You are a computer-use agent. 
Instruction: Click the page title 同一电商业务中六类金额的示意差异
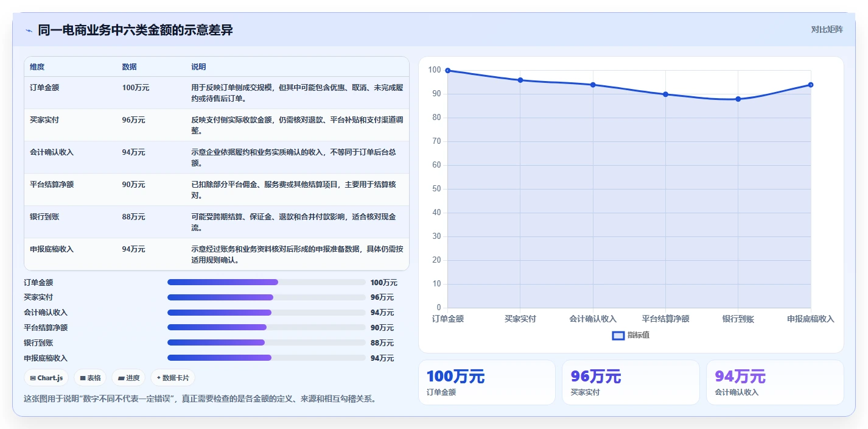coord(135,30)
